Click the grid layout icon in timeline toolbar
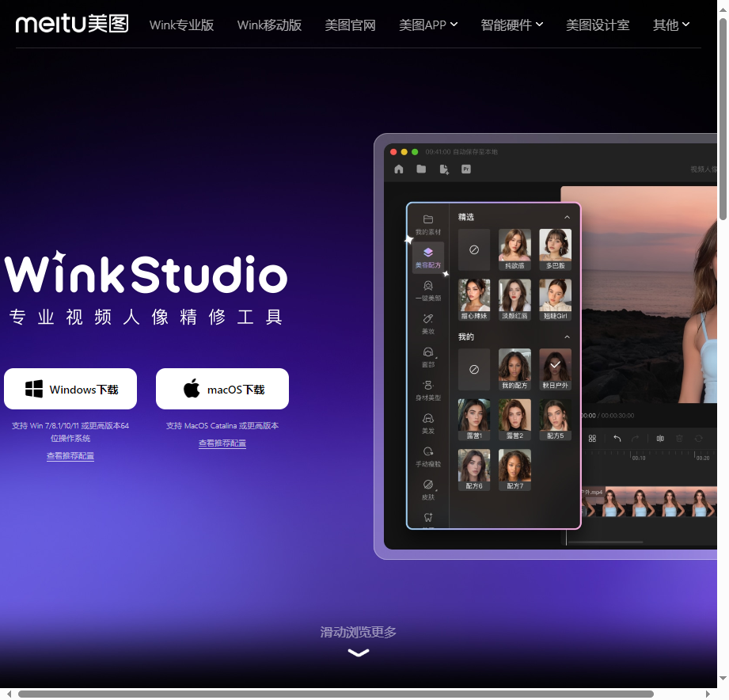The image size is (729, 700). (592, 438)
